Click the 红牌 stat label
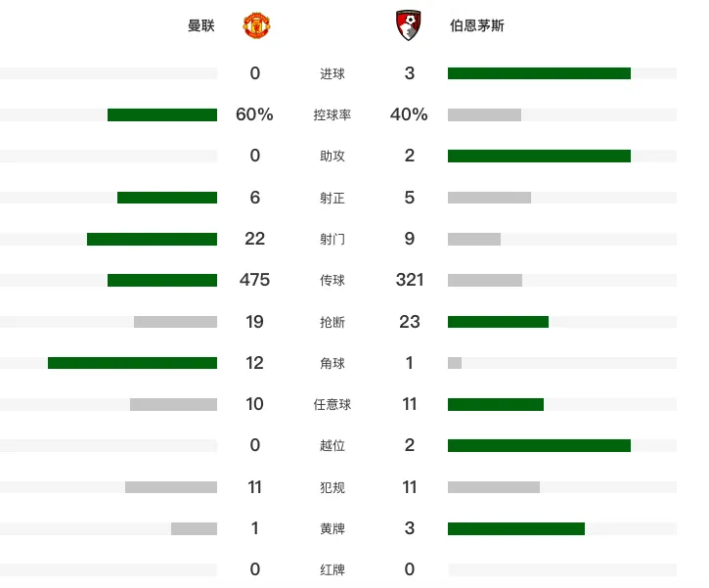This screenshot has height=588, width=709. [332, 570]
